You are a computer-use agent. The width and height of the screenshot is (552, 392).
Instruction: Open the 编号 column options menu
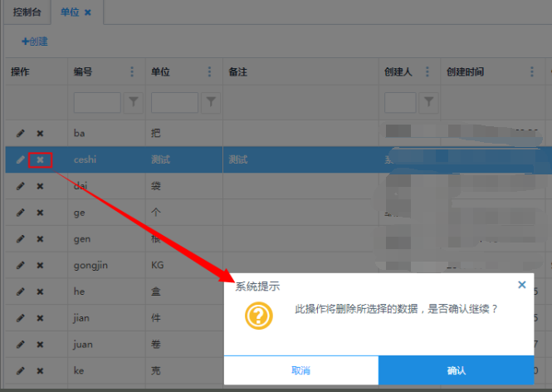(x=133, y=72)
